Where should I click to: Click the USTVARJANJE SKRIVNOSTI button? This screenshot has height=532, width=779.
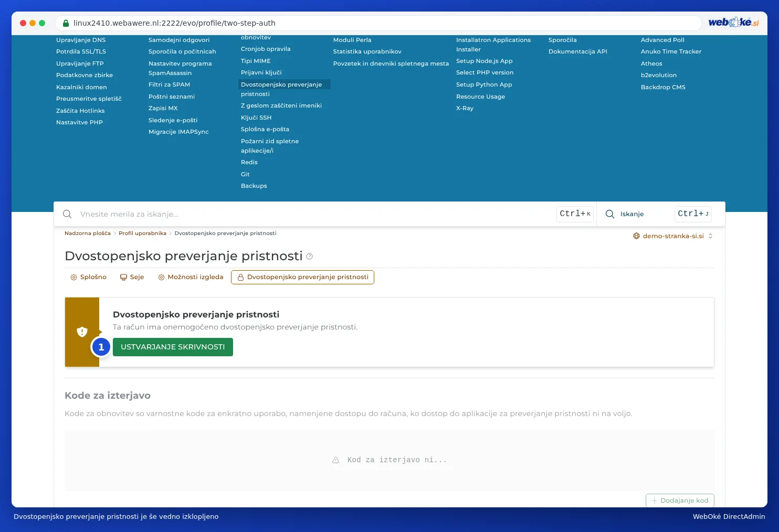pyautogui.click(x=173, y=347)
